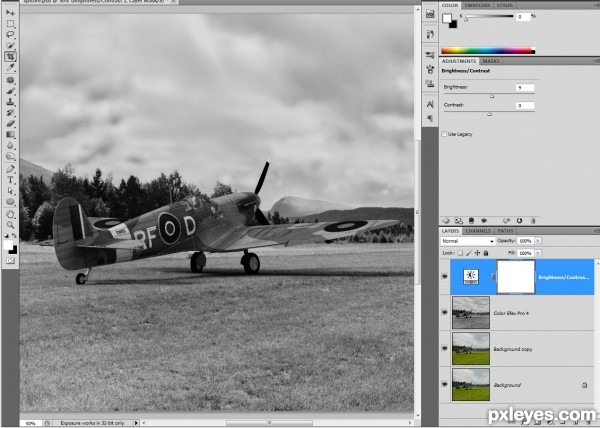Open the Fill slider arrow
This screenshot has width=600, height=428.
(x=538, y=253)
